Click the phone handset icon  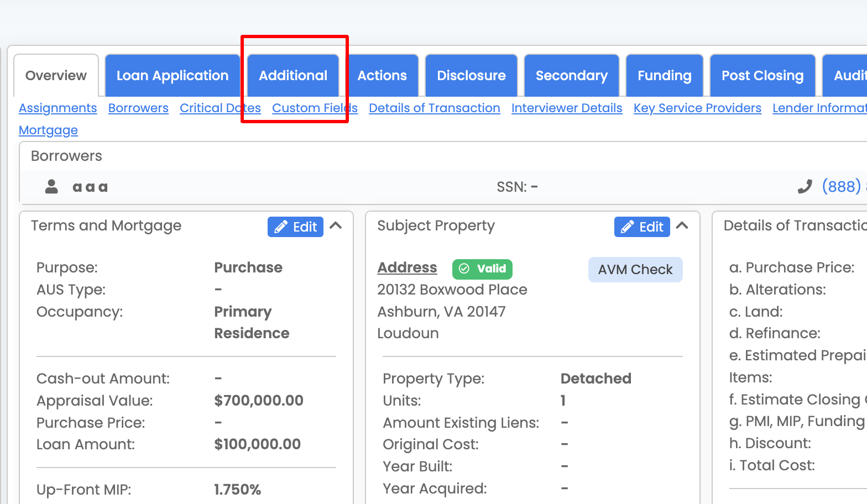(805, 186)
